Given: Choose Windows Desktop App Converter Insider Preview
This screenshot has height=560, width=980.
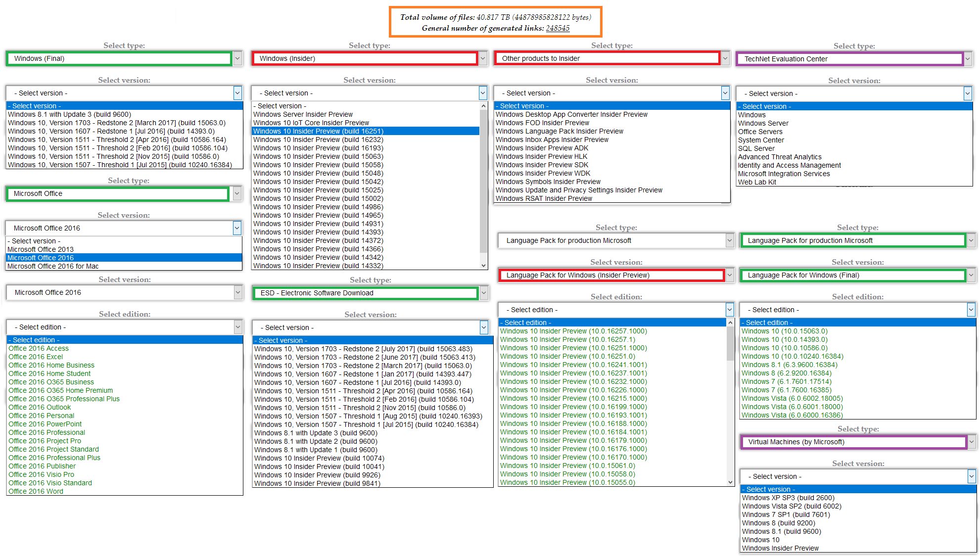Looking at the screenshot, I should coord(612,114).
